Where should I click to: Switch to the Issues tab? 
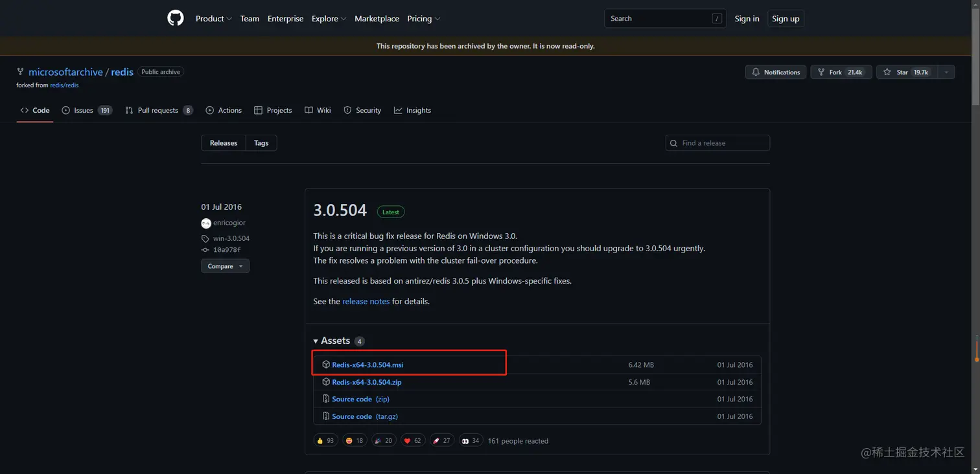coord(87,110)
